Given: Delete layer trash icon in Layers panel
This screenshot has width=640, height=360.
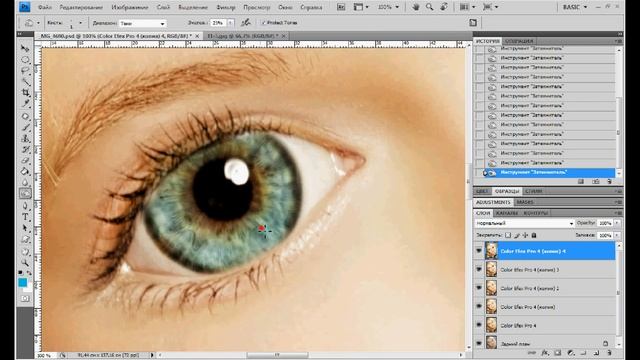Looking at the screenshot, I should [609, 353].
